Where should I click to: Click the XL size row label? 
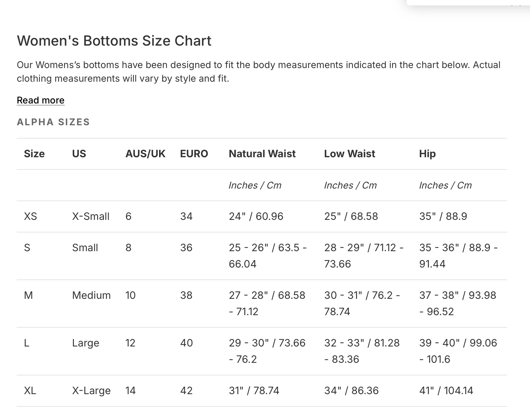point(30,391)
